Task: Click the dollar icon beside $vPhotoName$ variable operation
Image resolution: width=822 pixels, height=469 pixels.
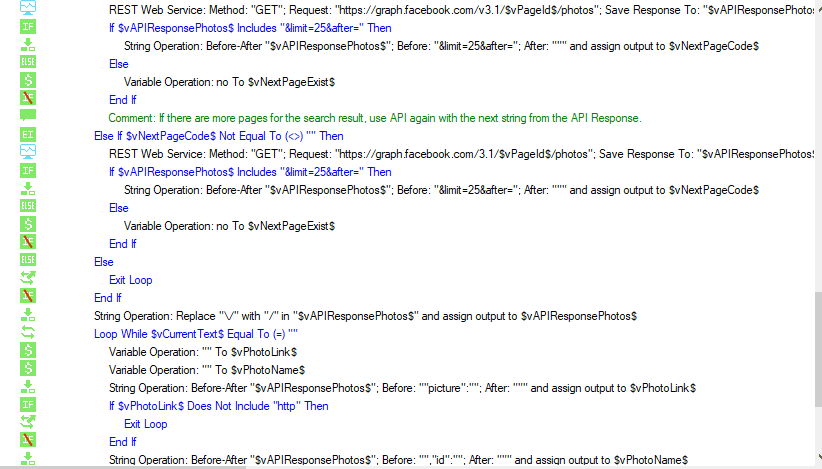Action: (28, 368)
